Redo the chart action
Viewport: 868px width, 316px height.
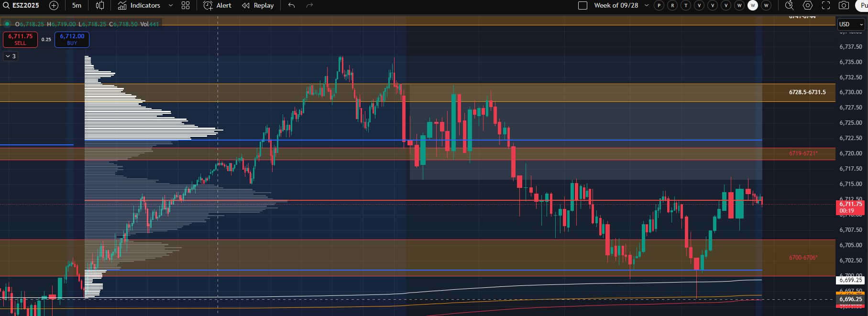[x=309, y=5]
